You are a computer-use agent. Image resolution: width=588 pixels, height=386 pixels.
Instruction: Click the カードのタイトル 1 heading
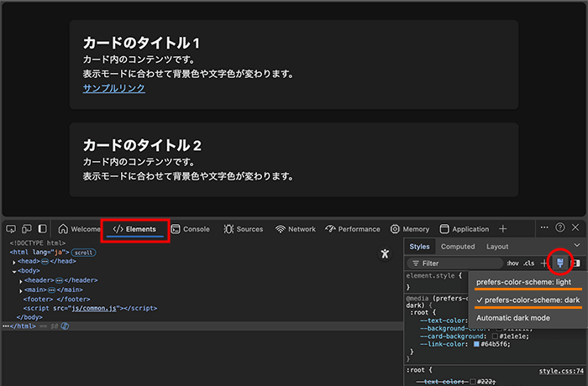tap(141, 43)
